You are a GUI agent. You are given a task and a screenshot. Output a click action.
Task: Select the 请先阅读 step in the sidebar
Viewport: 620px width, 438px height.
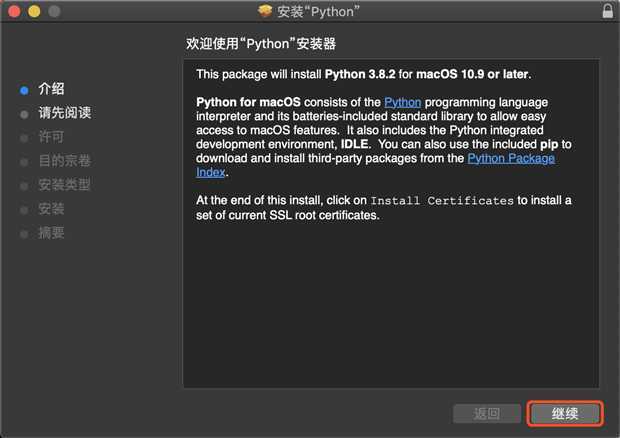[65, 113]
